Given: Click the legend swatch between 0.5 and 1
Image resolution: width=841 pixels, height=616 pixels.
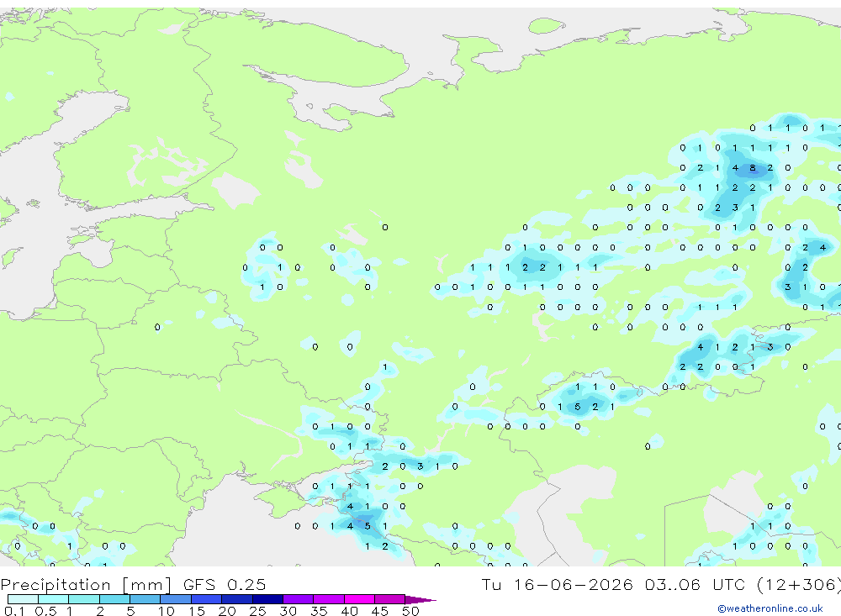Looking at the screenshot, I should click(54, 599).
